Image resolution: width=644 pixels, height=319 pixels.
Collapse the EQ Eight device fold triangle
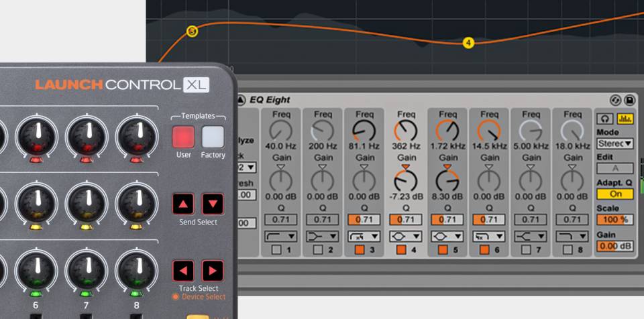coord(241,101)
